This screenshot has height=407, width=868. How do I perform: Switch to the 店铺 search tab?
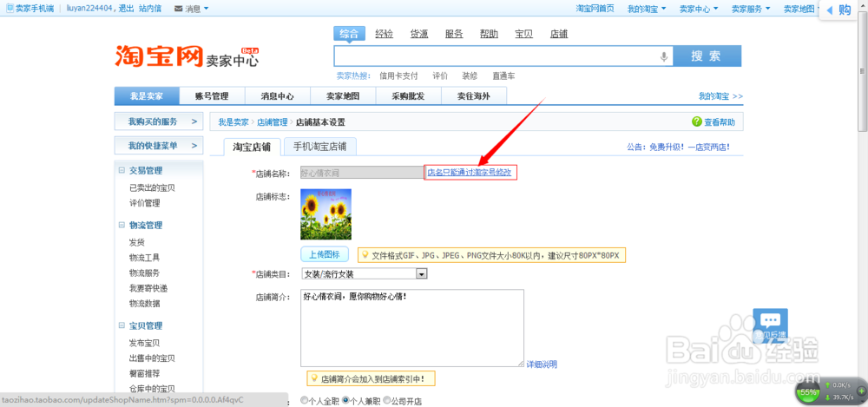(x=558, y=34)
